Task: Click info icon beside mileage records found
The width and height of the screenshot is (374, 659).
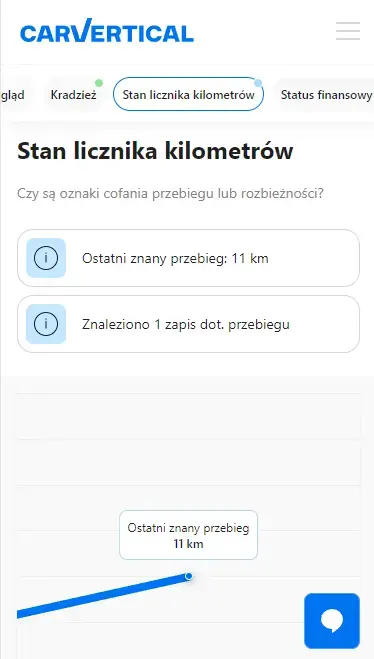Action: click(46, 324)
